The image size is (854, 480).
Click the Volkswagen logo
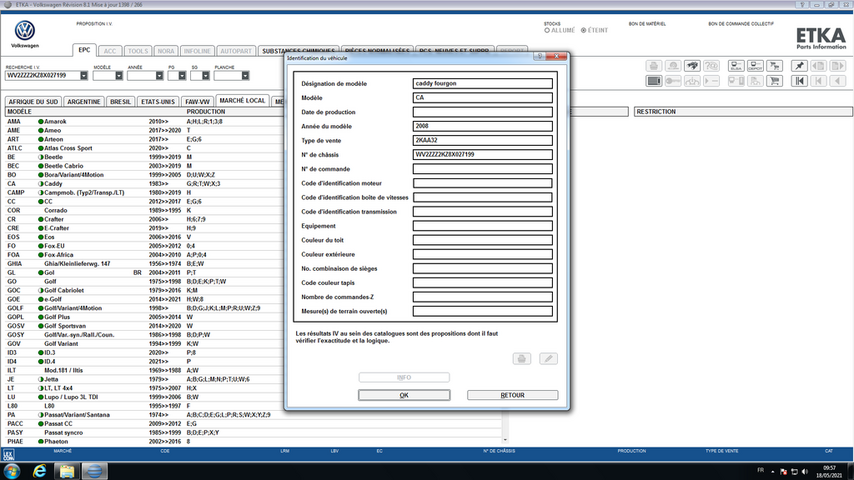pos(25,31)
